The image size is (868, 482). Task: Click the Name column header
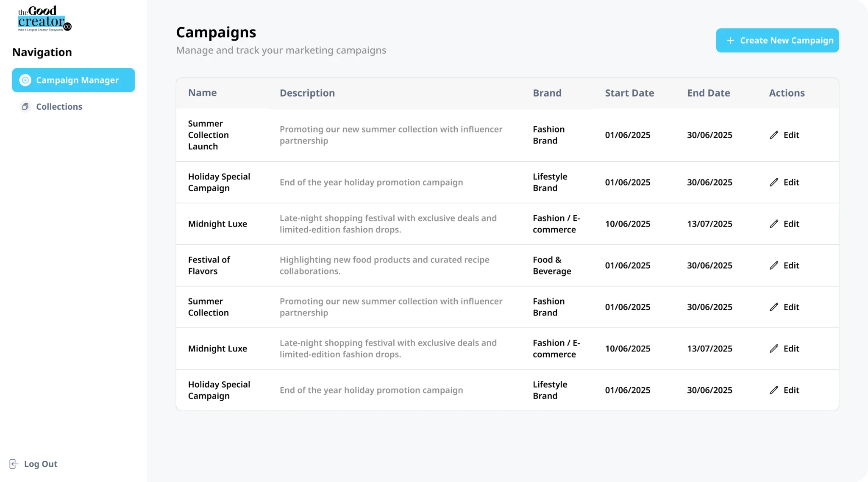tap(202, 93)
